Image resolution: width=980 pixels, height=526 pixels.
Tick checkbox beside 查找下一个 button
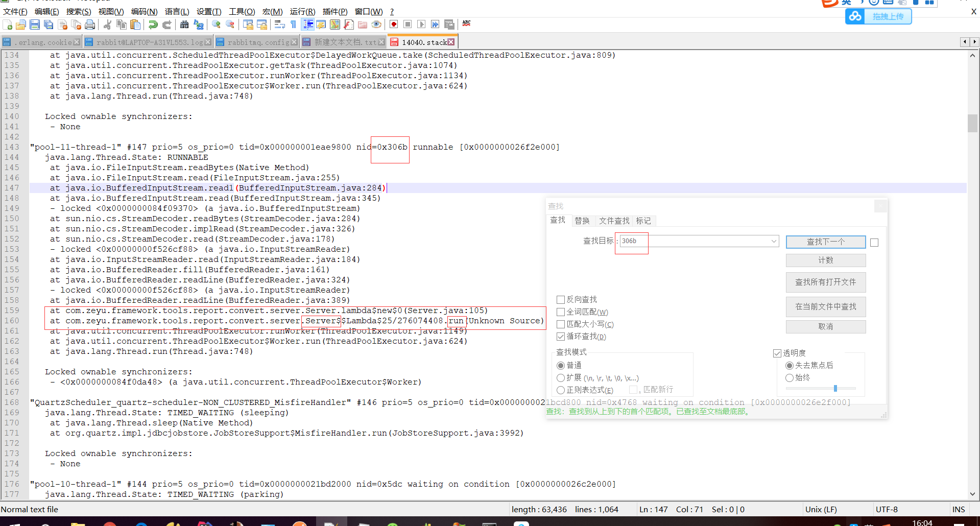(874, 243)
